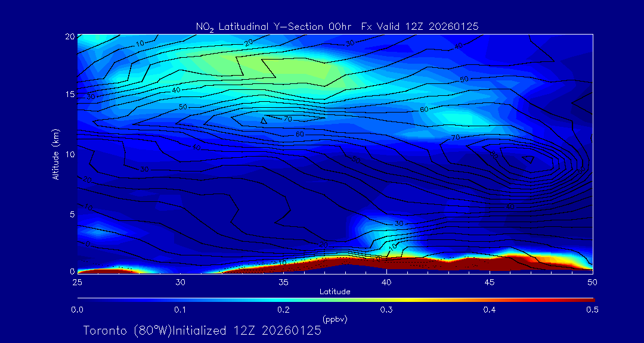Select the "Fx Valid 12Z 20260125" title text

[420, 27]
